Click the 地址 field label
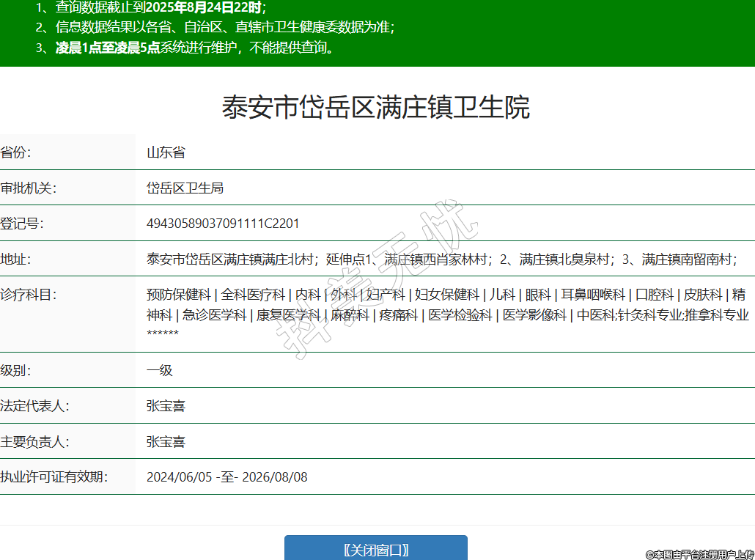Screen dimensions: 755x560 pos(16,259)
